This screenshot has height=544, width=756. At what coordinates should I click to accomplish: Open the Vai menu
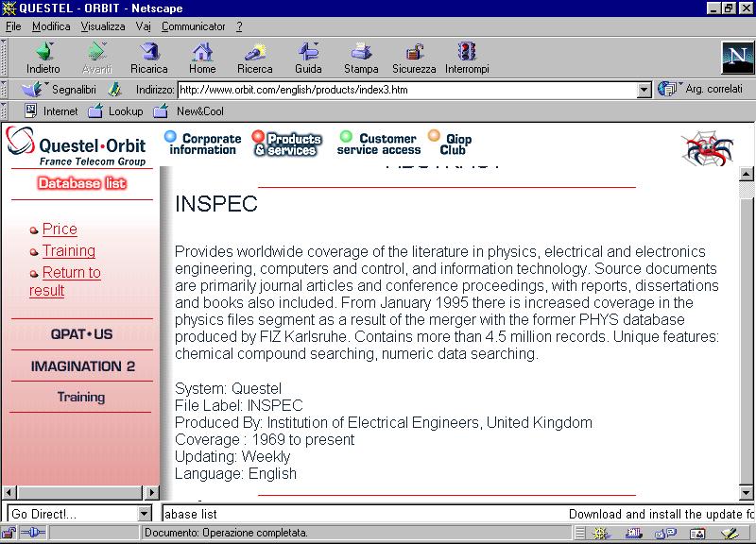tap(144, 26)
